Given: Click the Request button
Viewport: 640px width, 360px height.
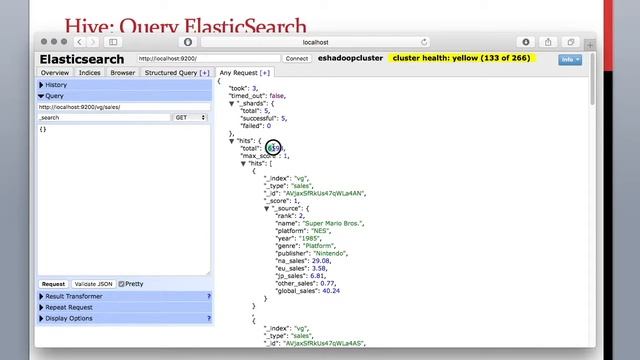Looking at the screenshot, I should [53, 284].
